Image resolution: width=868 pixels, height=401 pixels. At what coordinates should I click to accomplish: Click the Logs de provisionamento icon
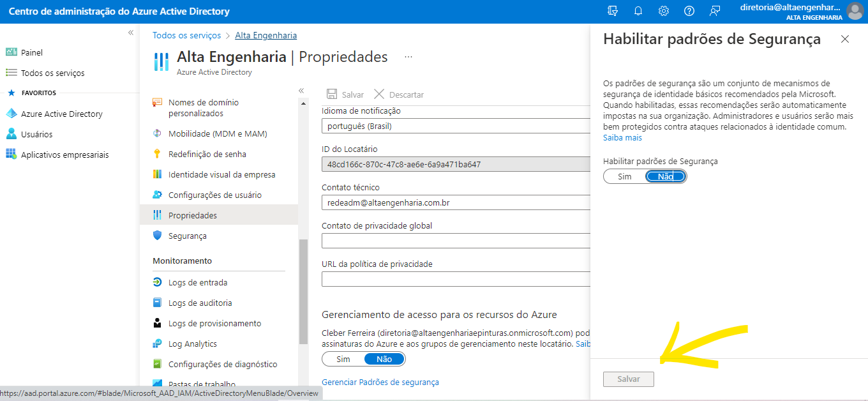(157, 323)
